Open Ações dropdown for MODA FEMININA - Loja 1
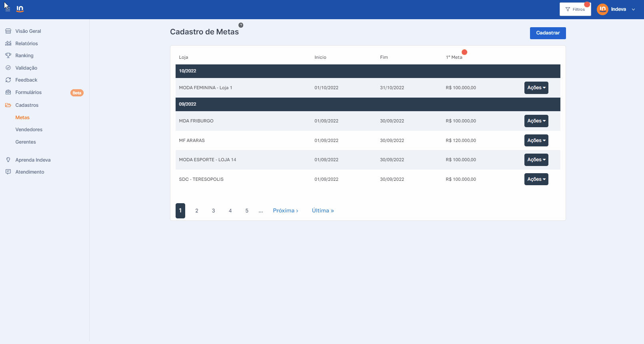This screenshot has height=344, width=644. tap(536, 88)
